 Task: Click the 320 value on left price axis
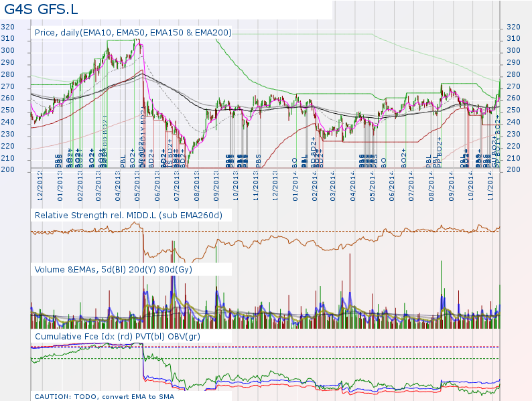coord(7,27)
